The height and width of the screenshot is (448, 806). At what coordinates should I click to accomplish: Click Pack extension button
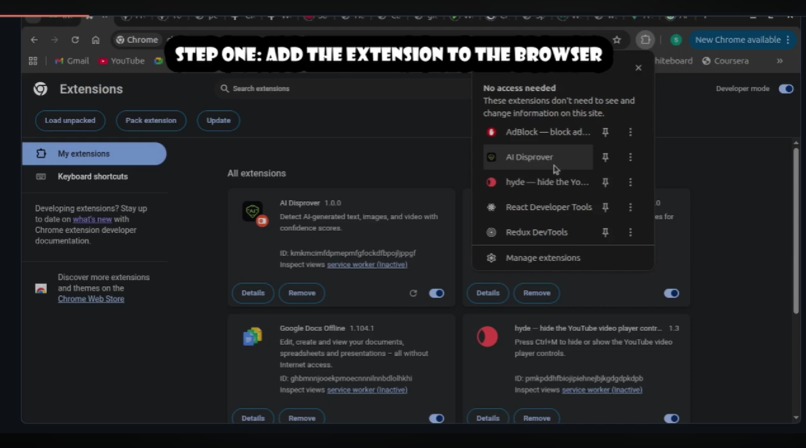click(x=151, y=121)
